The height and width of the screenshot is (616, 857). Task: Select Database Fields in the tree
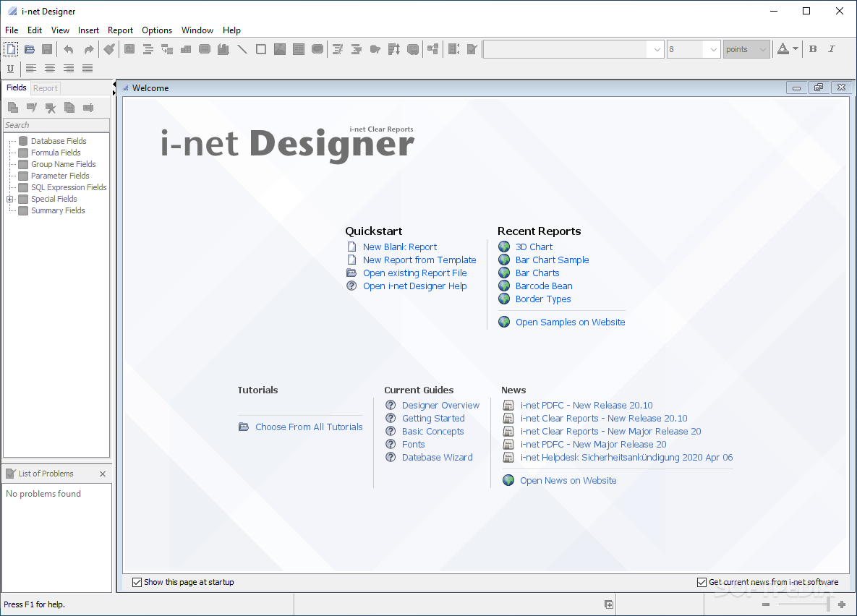click(x=59, y=141)
